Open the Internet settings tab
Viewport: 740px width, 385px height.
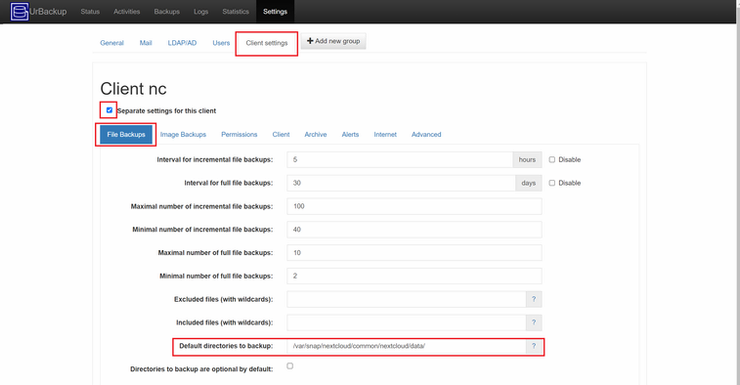click(x=385, y=134)
